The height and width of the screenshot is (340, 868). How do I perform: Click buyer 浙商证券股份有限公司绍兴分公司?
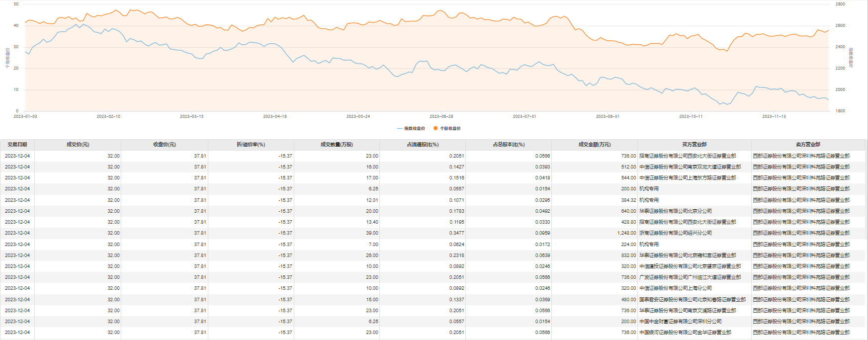click(675, 233)
